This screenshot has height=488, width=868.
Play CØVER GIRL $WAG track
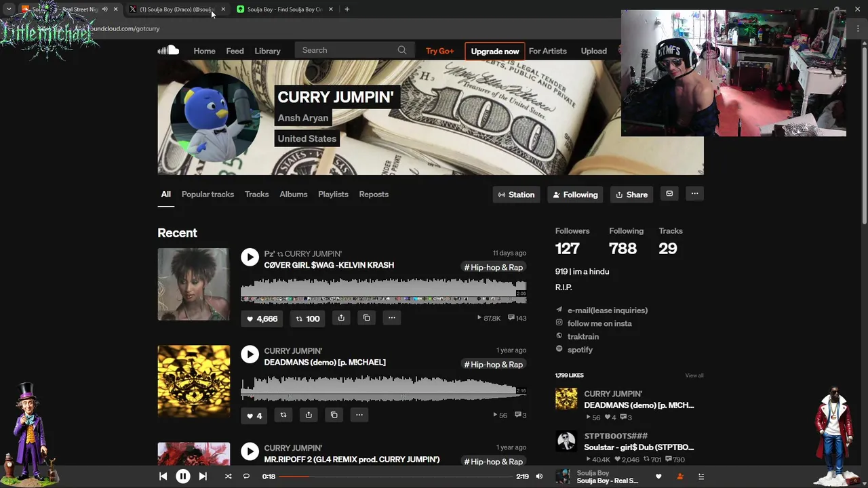click(x=250, y=257)
